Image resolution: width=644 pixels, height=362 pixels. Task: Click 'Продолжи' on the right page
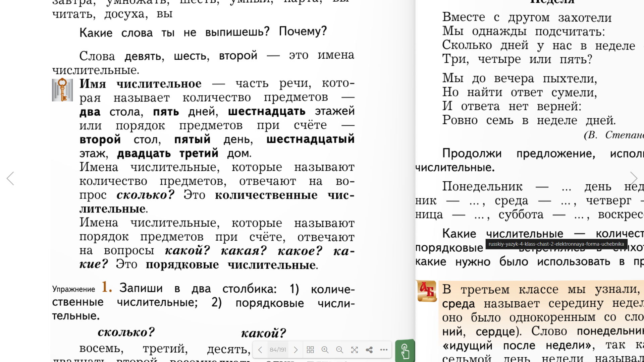point(472,154)
